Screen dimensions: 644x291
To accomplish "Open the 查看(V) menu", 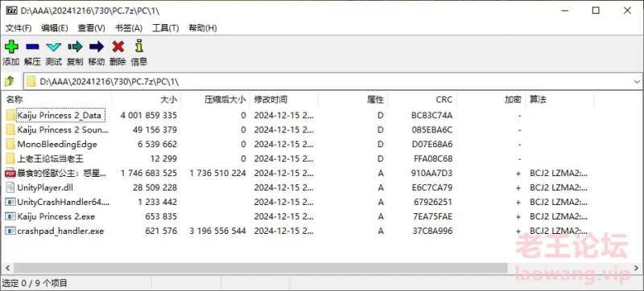I will coord(91,28).
